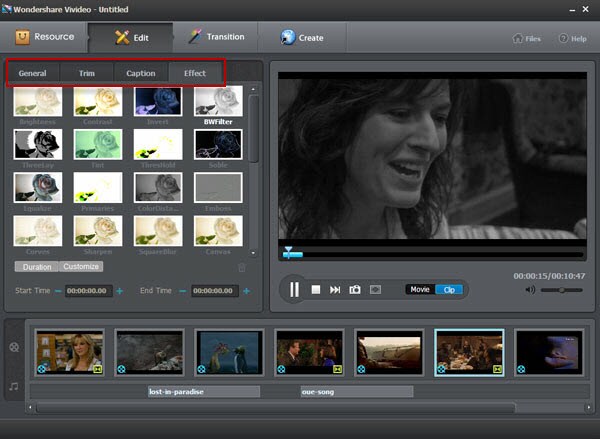Apply the Curves effect
600x439 pixels.
coord(38,231)
